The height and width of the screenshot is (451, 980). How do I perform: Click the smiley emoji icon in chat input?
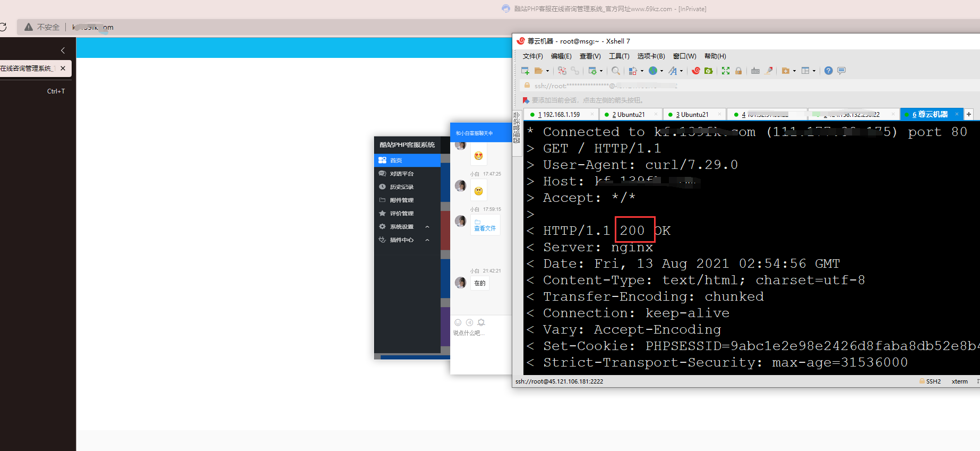coord(458,322)
